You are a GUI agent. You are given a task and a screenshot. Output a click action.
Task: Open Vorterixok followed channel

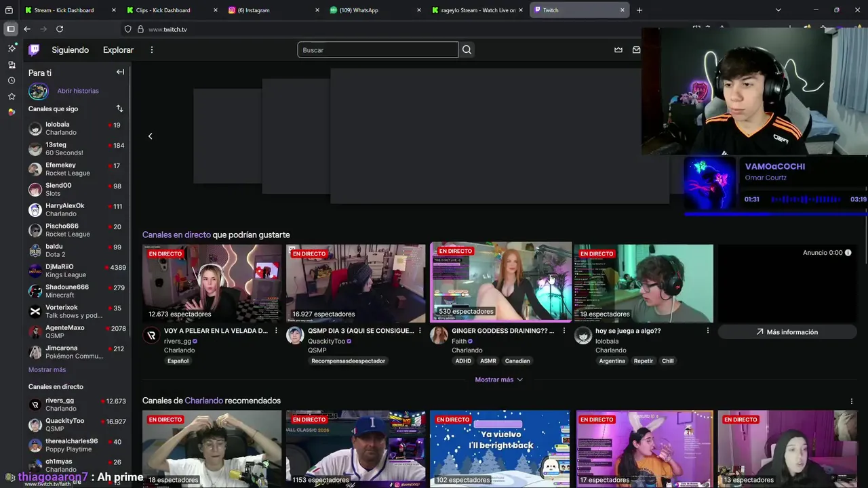(77, 311)
